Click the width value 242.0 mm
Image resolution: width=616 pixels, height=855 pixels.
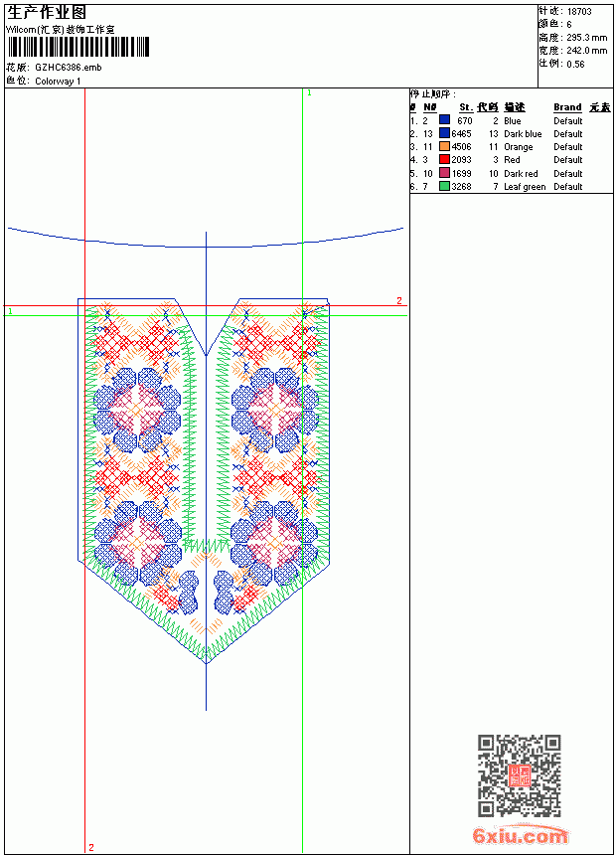586,51
